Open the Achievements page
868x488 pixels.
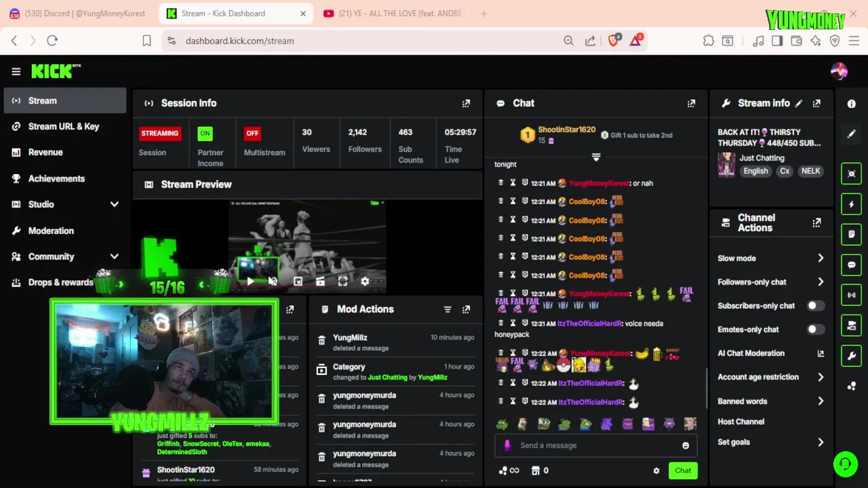coord(64,179)
